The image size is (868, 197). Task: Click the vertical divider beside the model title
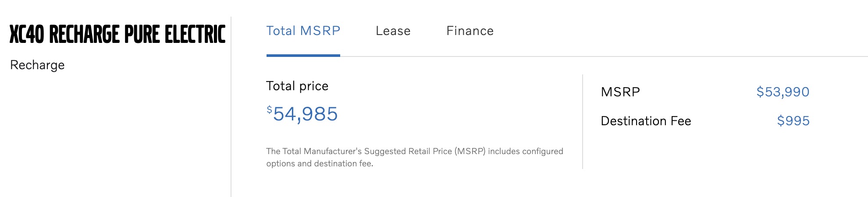(x=231, y=109)
